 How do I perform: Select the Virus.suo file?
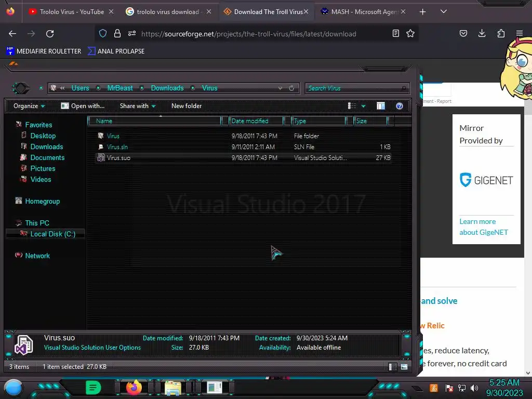[244, 157]
